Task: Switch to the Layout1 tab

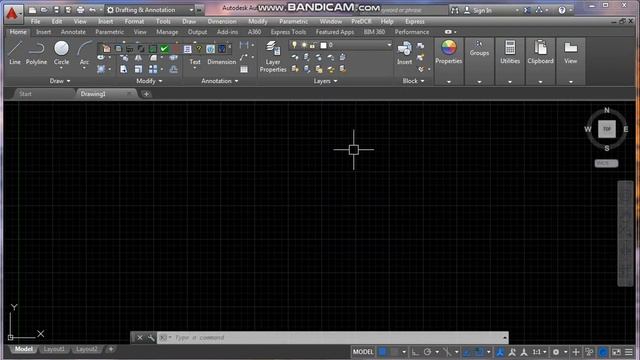Action: (54, 349)
